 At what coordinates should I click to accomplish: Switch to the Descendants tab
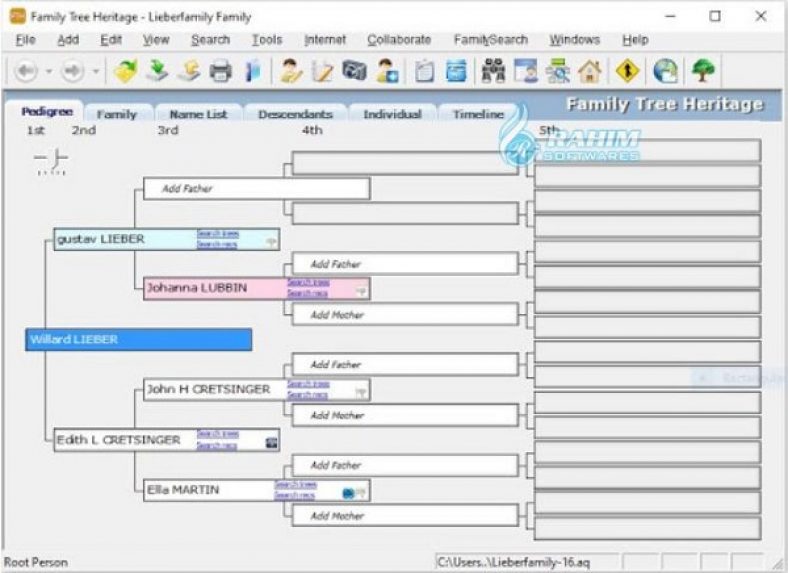pos(296,115)
